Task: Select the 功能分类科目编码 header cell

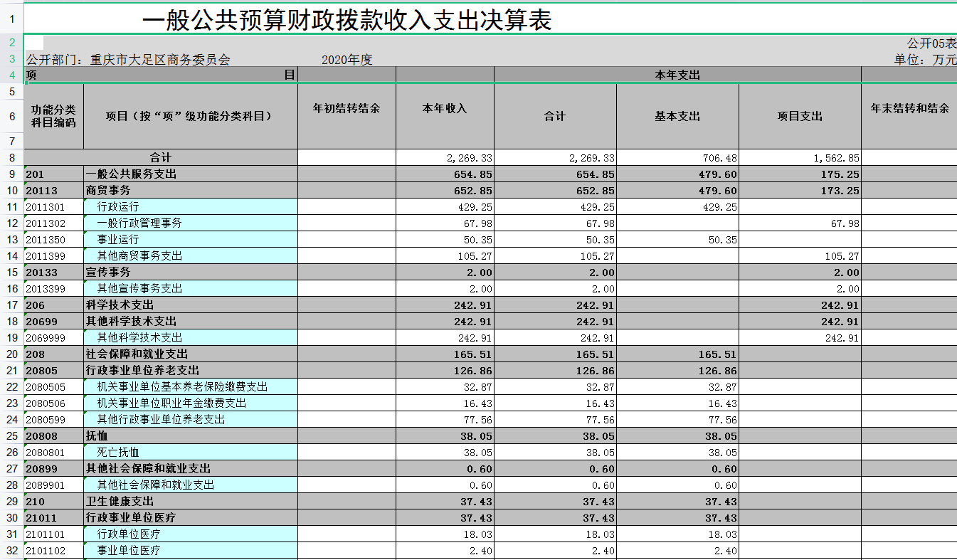Action: pyautogui.click(x=53, y=116)
